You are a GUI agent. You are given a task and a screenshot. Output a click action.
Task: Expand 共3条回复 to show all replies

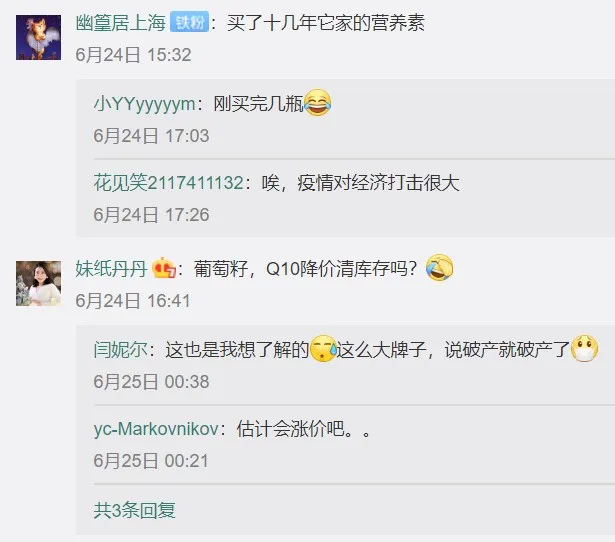(x=135, y=510)
